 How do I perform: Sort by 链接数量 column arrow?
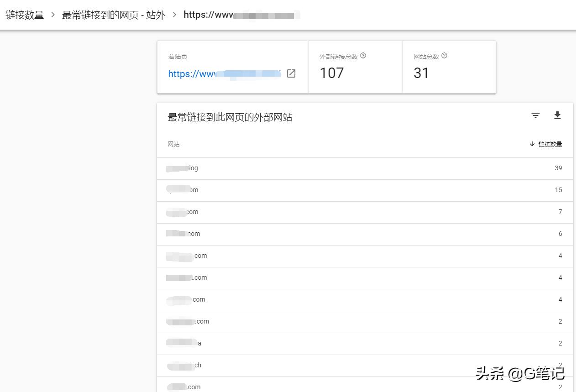[x=532, y=144]
